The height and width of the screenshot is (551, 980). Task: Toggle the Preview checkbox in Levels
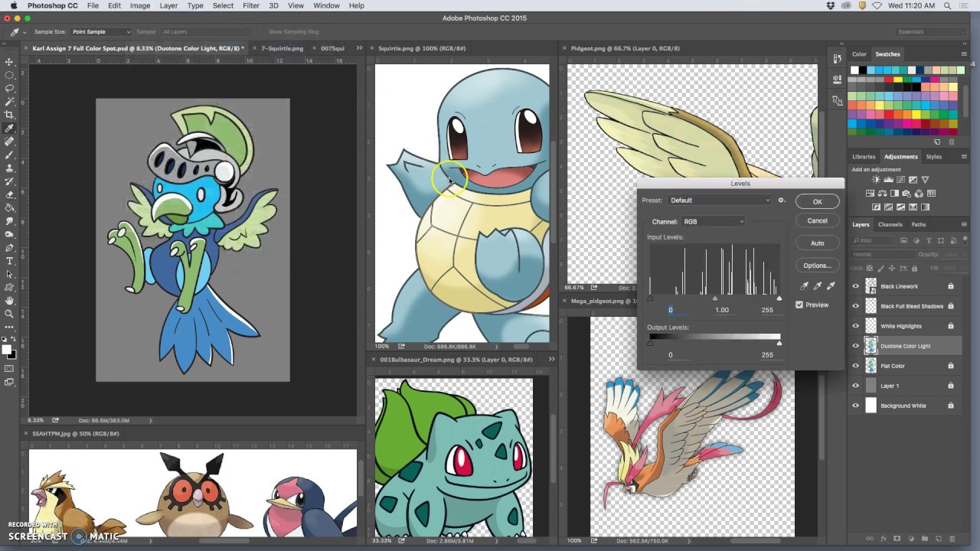click(799, 305)
